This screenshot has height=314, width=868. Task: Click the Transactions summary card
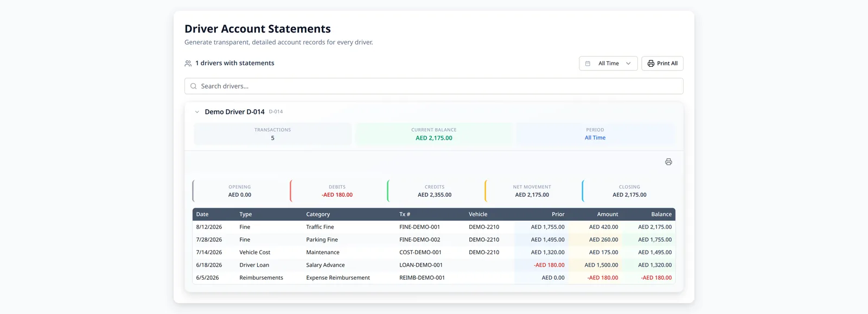pos(272,134)
